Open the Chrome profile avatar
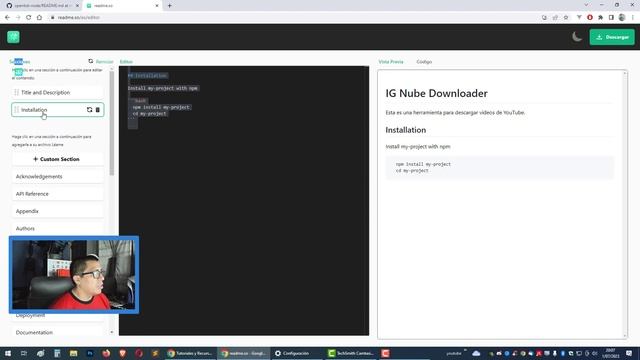The image size is (640, 360). [622, 18]
